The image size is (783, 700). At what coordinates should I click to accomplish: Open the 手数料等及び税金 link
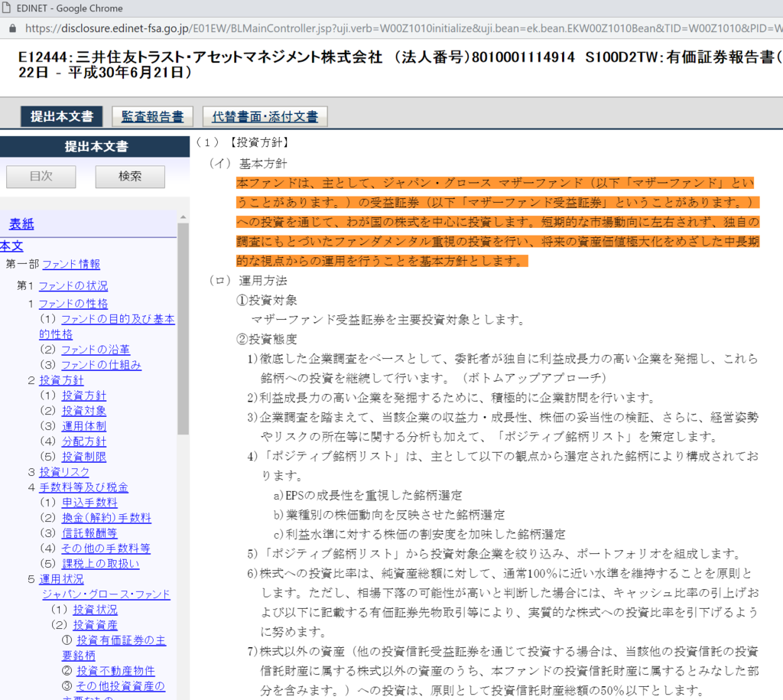tap(84, 487)
